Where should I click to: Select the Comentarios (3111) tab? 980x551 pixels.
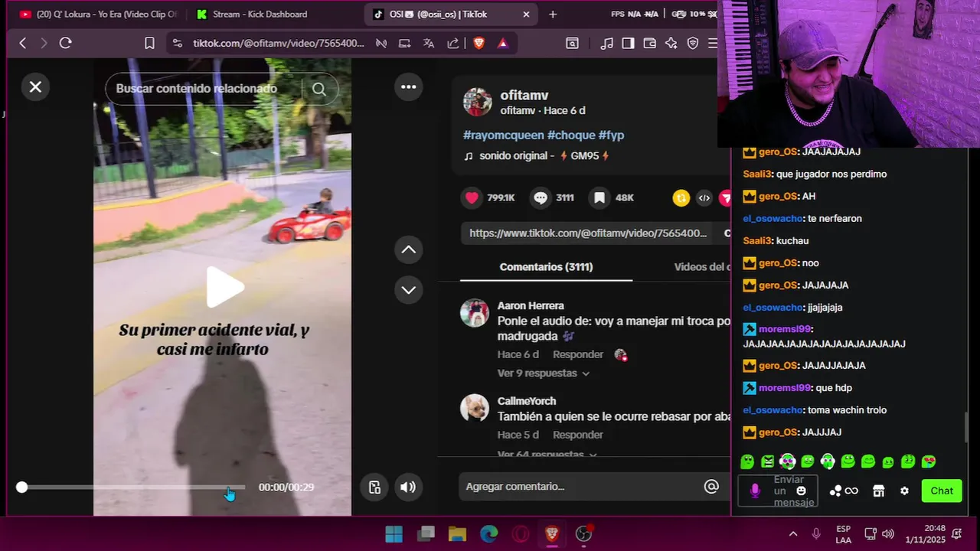(546, 267)
